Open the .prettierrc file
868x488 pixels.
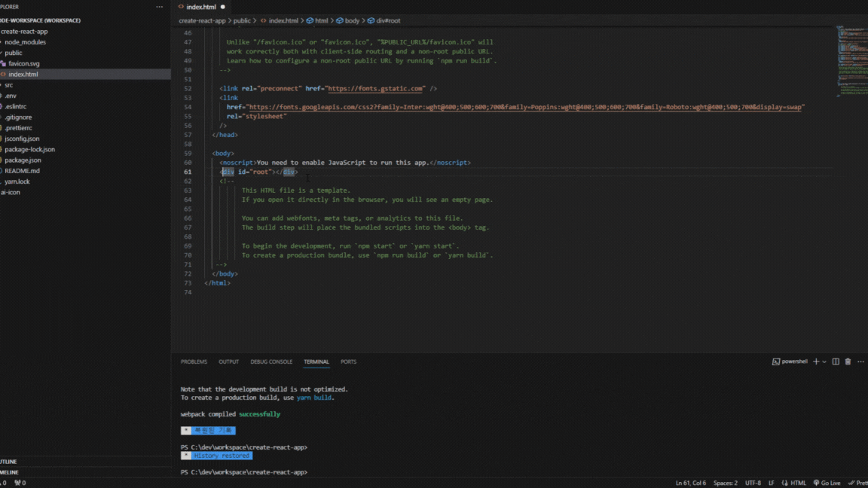coord(18,128)
